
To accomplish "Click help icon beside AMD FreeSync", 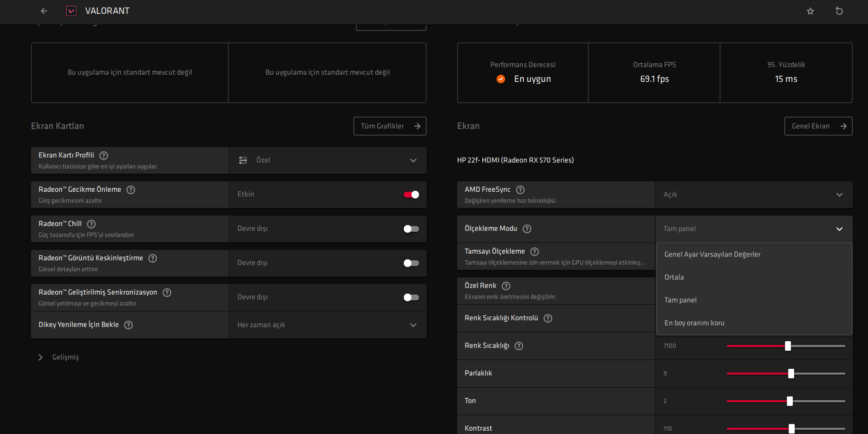I will (520, 189).
